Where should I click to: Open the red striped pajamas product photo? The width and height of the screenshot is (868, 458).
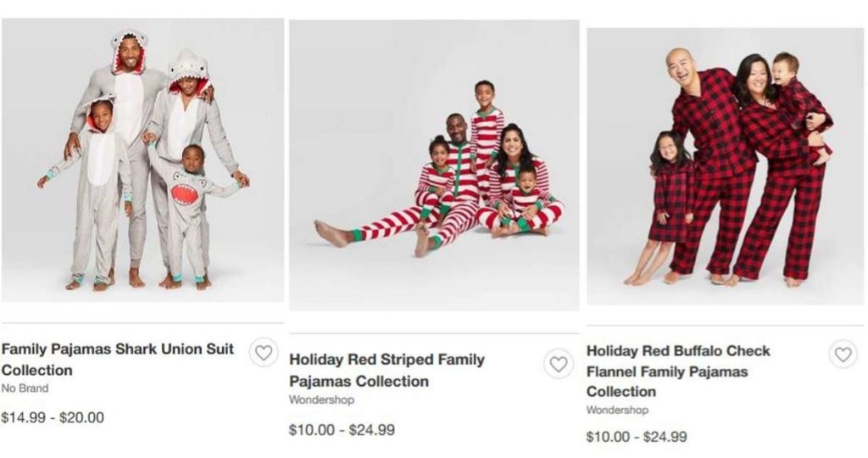point(434,165)
